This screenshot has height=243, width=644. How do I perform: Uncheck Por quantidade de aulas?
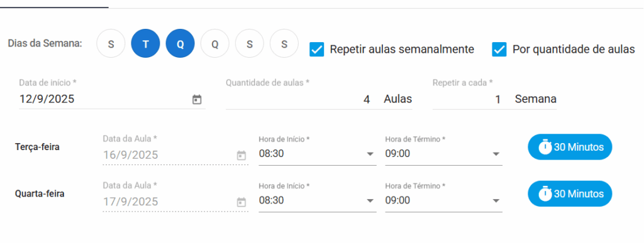(499, 50)
